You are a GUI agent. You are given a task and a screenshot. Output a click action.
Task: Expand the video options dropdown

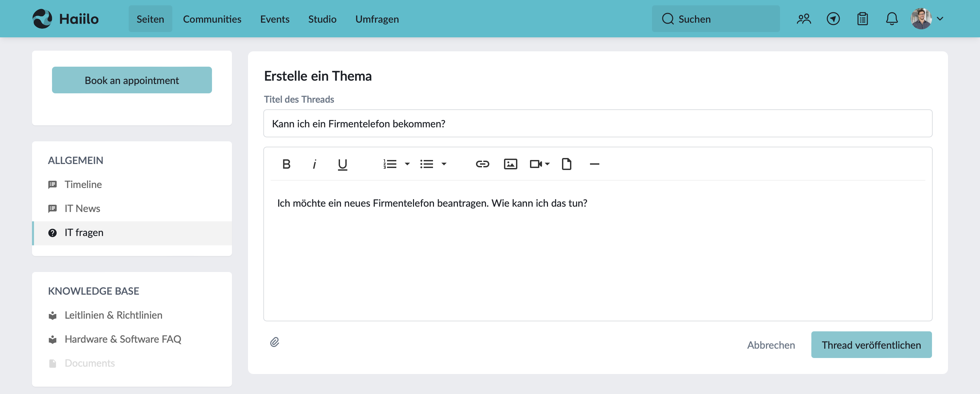pos(547,164)
